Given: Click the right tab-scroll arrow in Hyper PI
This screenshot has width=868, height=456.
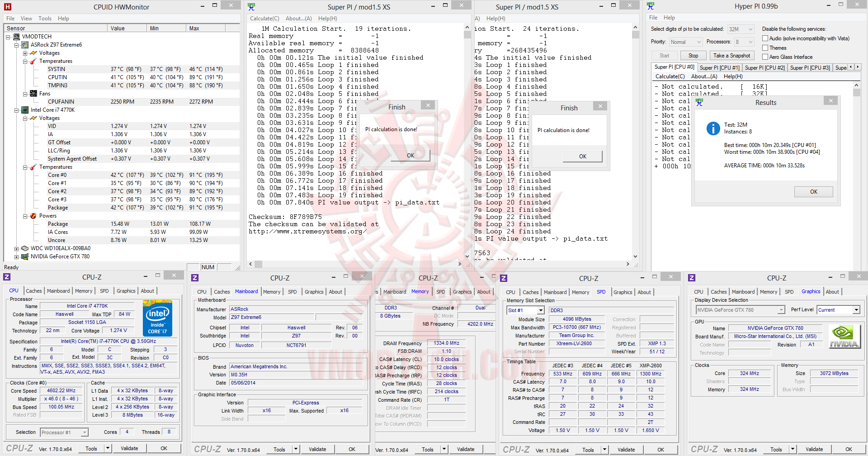Looking at the screenshot, I should click(x=858, y=67).
